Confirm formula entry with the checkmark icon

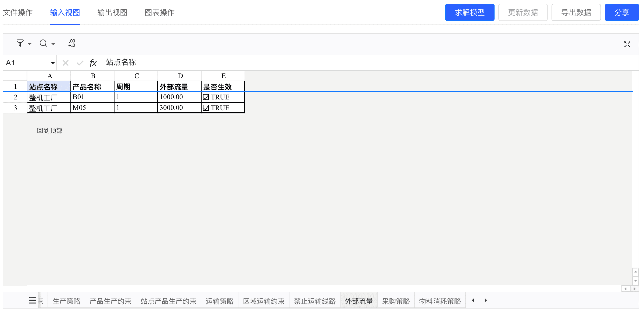80,63
